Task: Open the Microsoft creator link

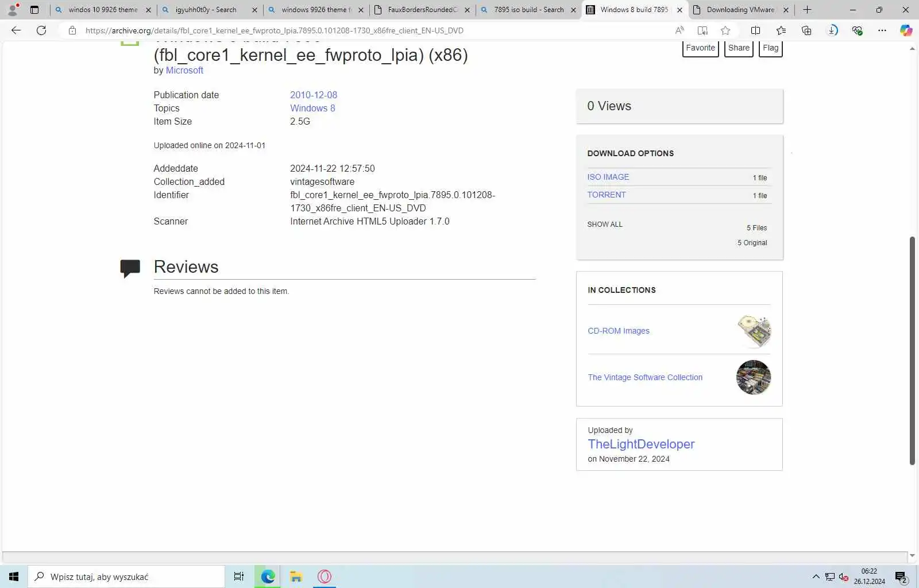Action: tap(184, 70)
